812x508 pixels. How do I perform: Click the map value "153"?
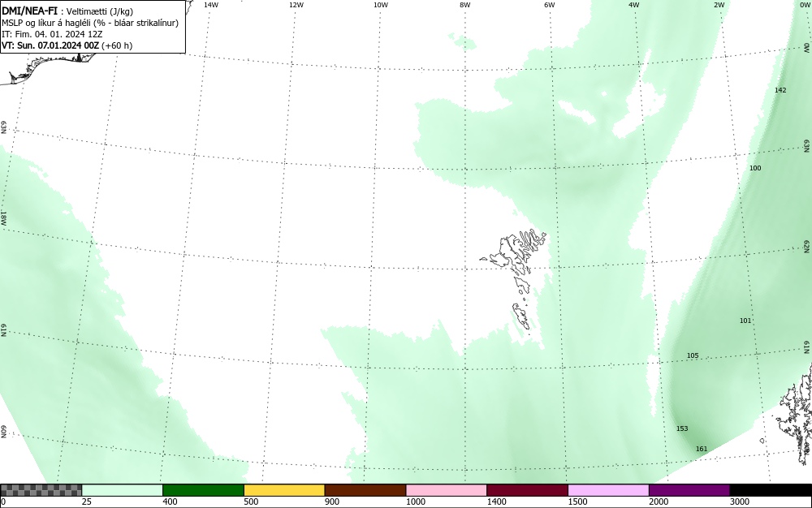click(682, 428)
